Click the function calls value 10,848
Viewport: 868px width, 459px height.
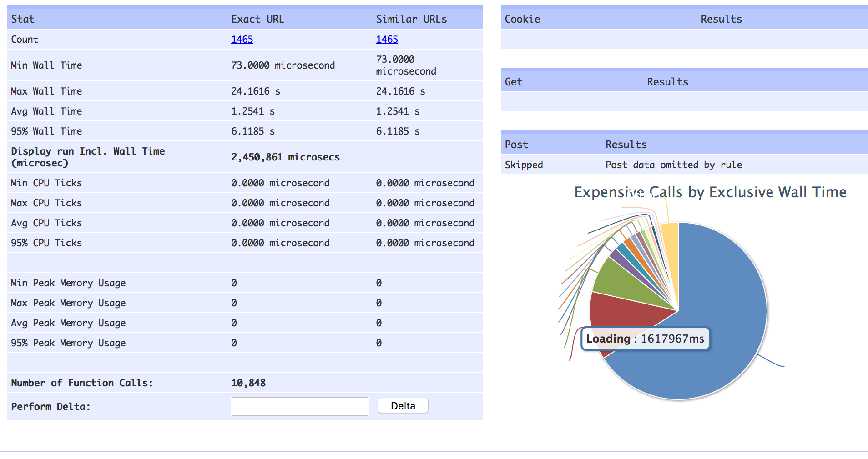248,383
